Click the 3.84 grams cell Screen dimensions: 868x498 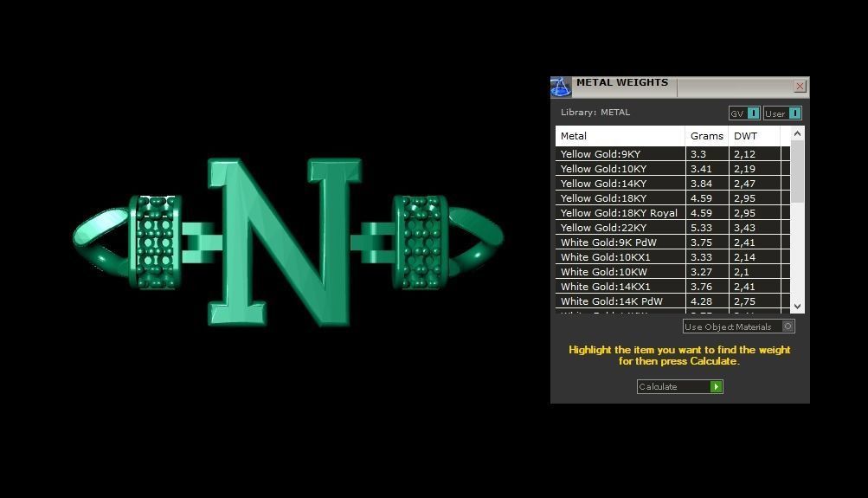(x=707, y=184)
